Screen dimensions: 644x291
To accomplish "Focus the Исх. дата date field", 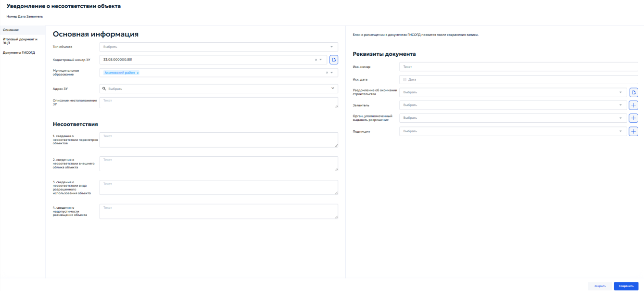I will pos(518,79).
